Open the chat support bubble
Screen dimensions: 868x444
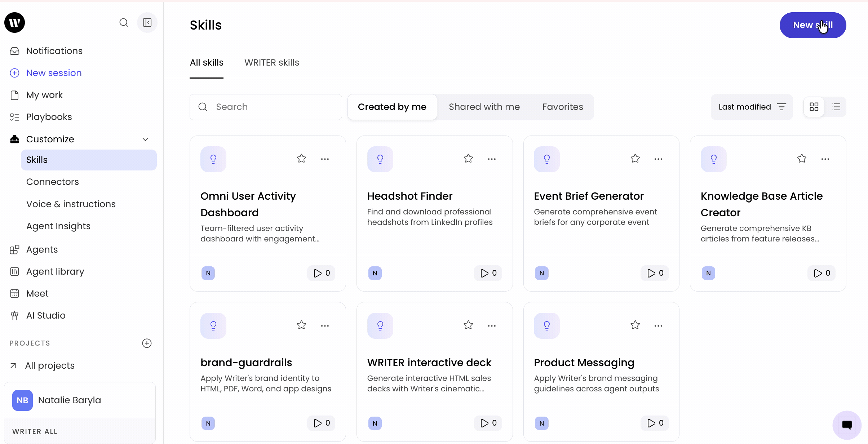click(x=847, y=425)
